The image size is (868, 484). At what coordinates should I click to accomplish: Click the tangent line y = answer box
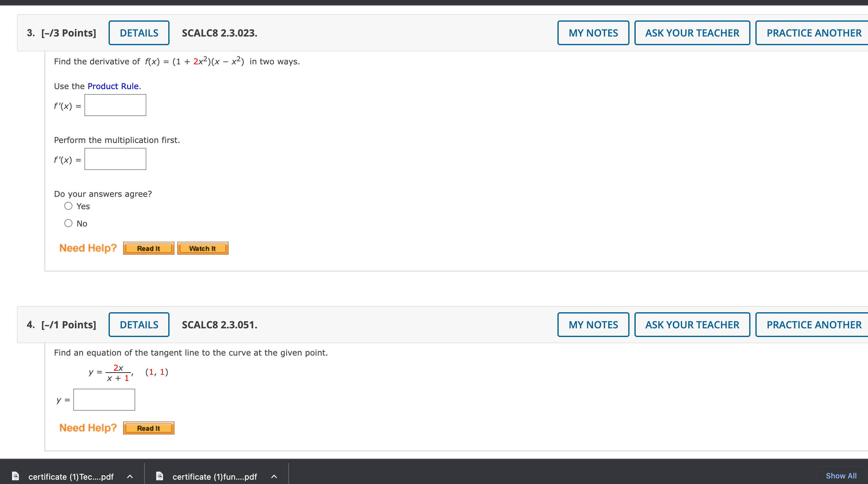(x=104, y=399)
